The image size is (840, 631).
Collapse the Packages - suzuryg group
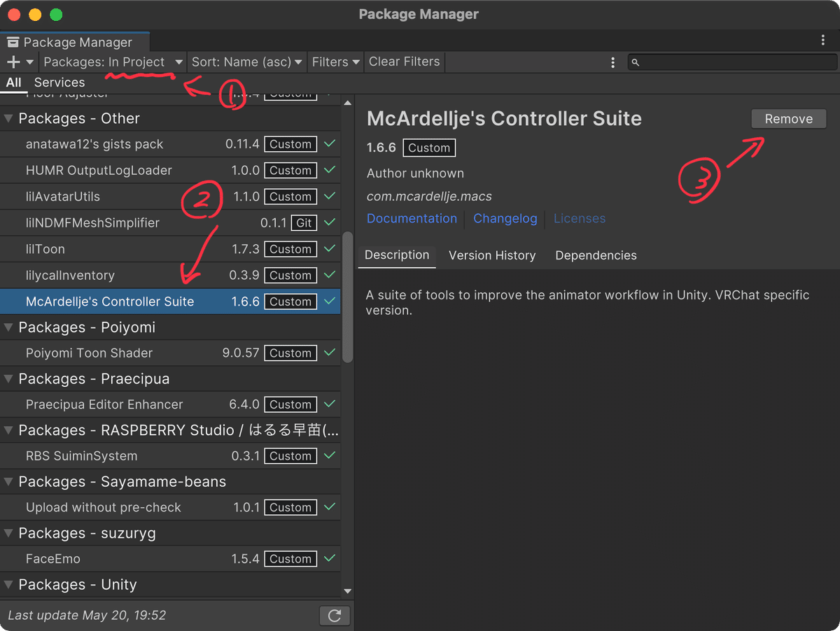point(9,533)
